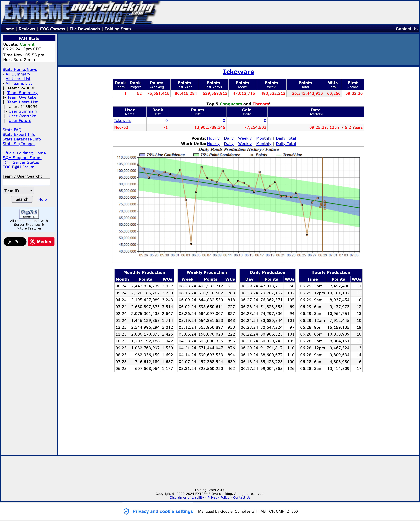Image resolution: width=420 pixels, height=521 pixels.
Task: Click the 75% Line Confidence legend swatch
Action: [142, 155]
